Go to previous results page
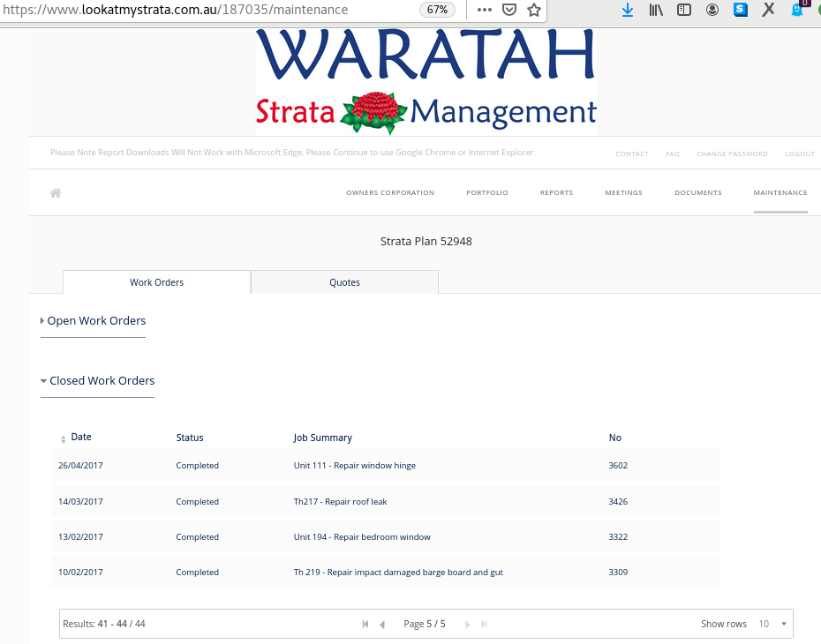 (x=382, y=624)
